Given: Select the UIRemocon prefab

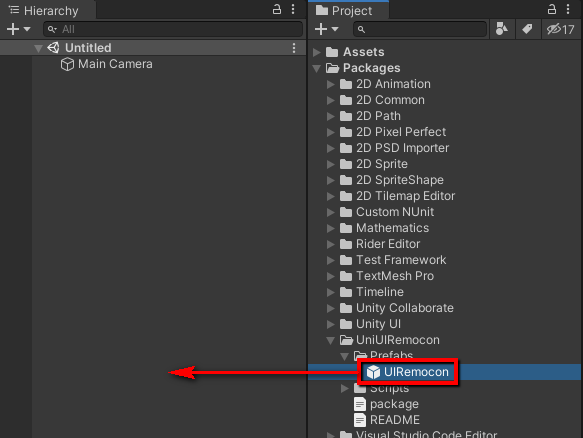Looking at the screenshot, I should (x=416, y=372).
